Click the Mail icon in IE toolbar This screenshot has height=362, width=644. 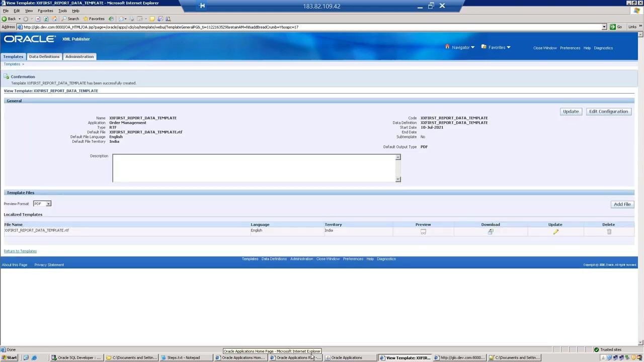pos(121,19)
